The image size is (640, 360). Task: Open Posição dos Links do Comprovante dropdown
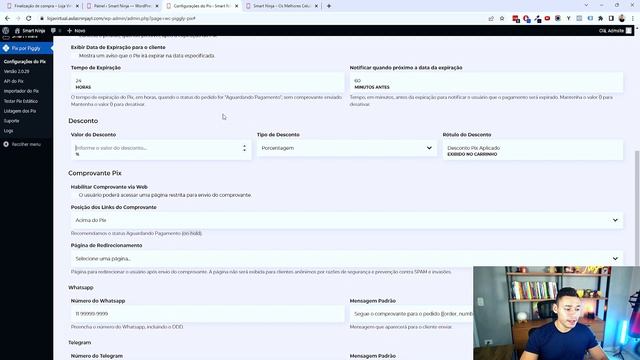(347, 220)
